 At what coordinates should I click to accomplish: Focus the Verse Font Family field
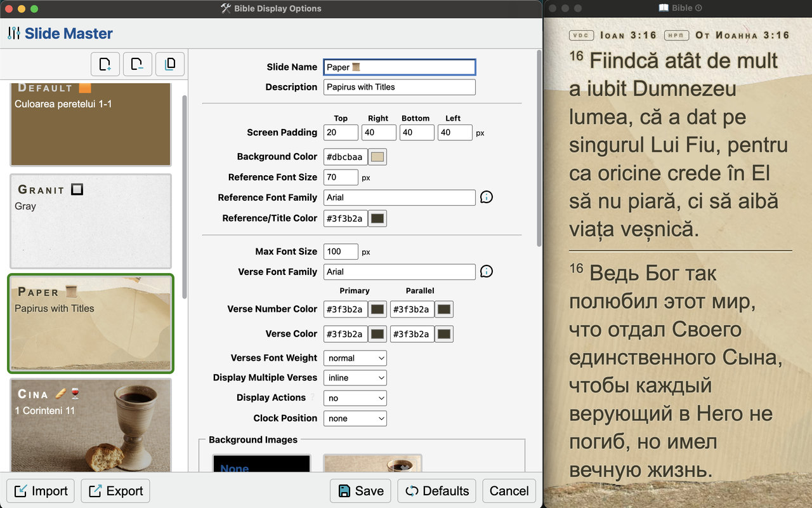(400, 272)
